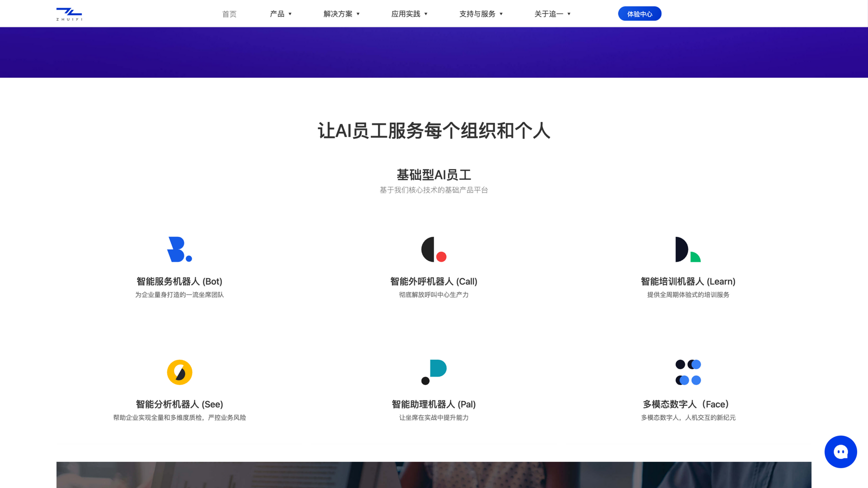Open the chat assistant bubble

(841, 452)
